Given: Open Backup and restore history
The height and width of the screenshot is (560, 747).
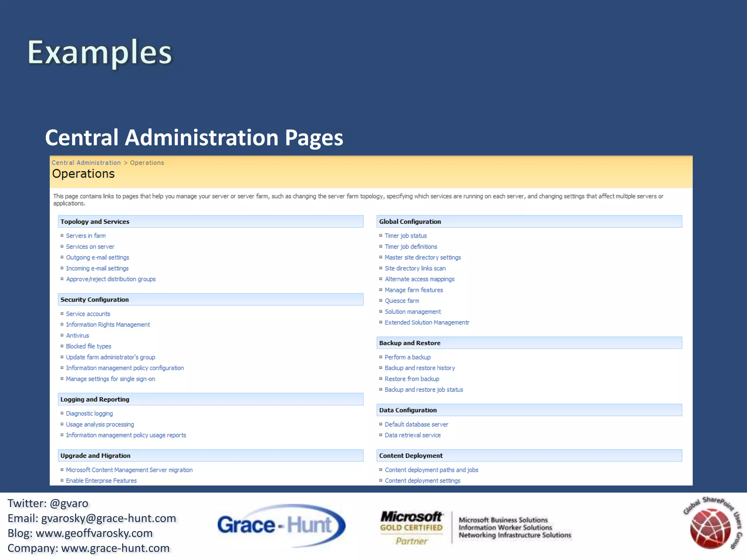Looking at the screenshot, I should [x=420, y=368].
